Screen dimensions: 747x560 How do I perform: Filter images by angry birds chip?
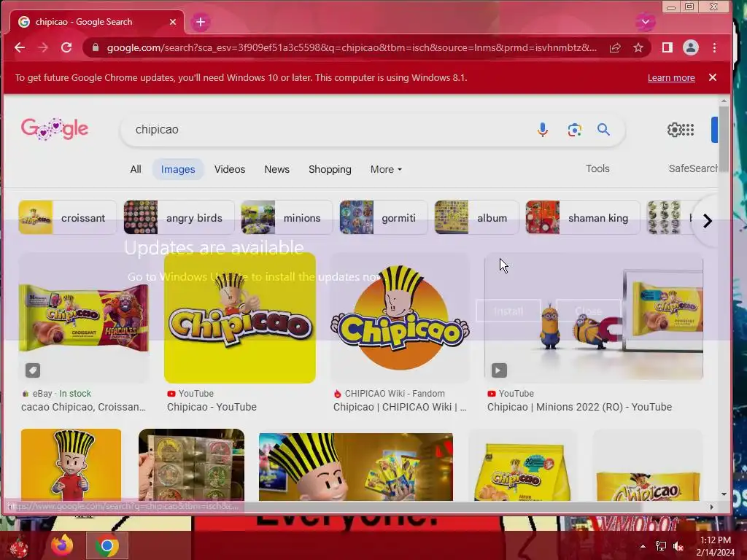tap(179, 217)
